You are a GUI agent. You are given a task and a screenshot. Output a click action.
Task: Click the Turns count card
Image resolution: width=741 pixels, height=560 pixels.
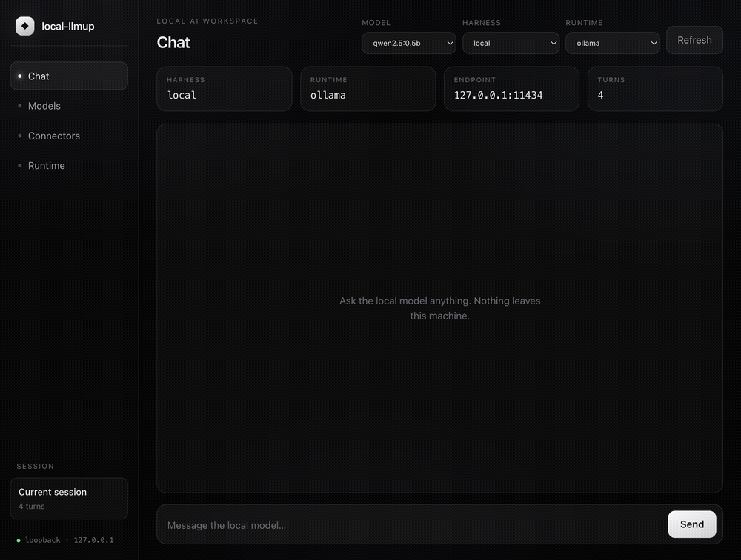pos(655,89)
